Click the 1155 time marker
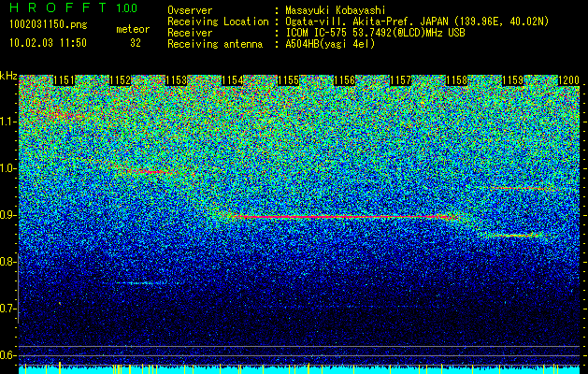This screenshot has height=374, width=588. tap(288, 80)
